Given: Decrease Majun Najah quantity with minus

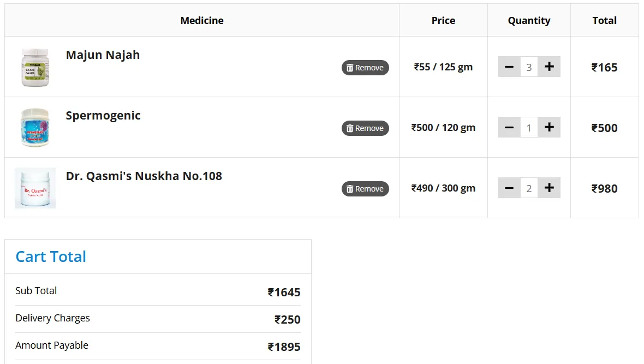Looking at the screenshot, I should click(x=509, y=67).
